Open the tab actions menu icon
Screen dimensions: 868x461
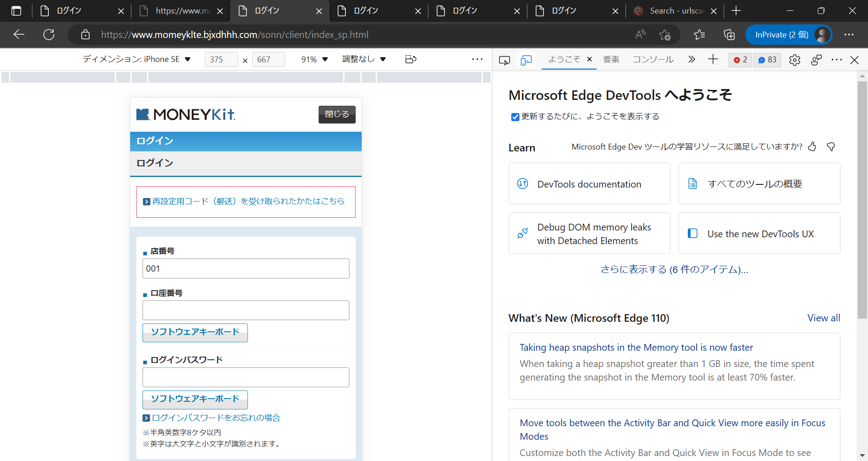pos(16,11)
